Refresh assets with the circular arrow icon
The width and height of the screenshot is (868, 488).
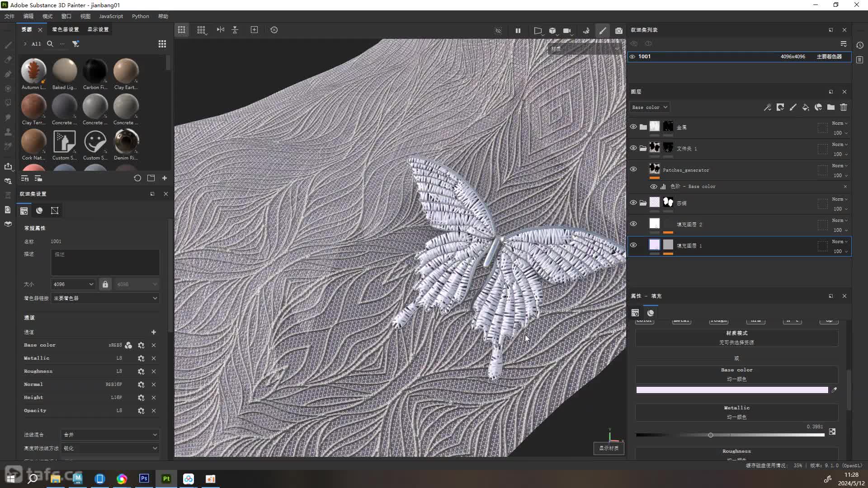pos(137,178)
